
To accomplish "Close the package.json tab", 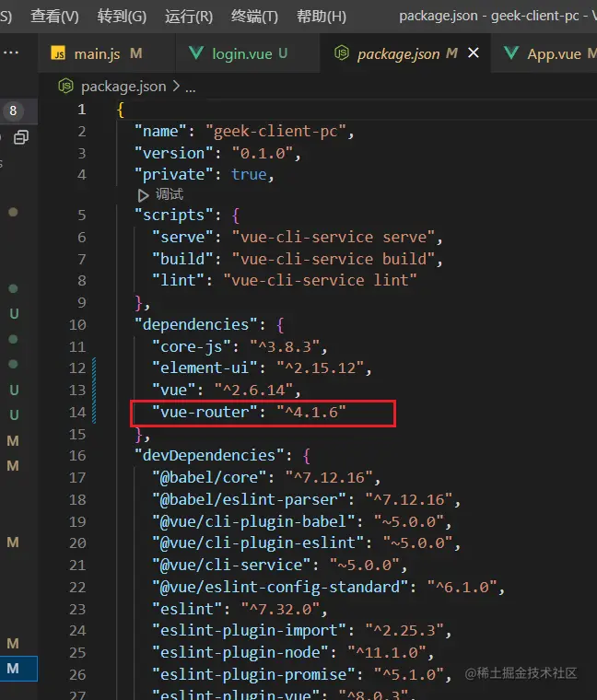I will click(x=474, y=53).
